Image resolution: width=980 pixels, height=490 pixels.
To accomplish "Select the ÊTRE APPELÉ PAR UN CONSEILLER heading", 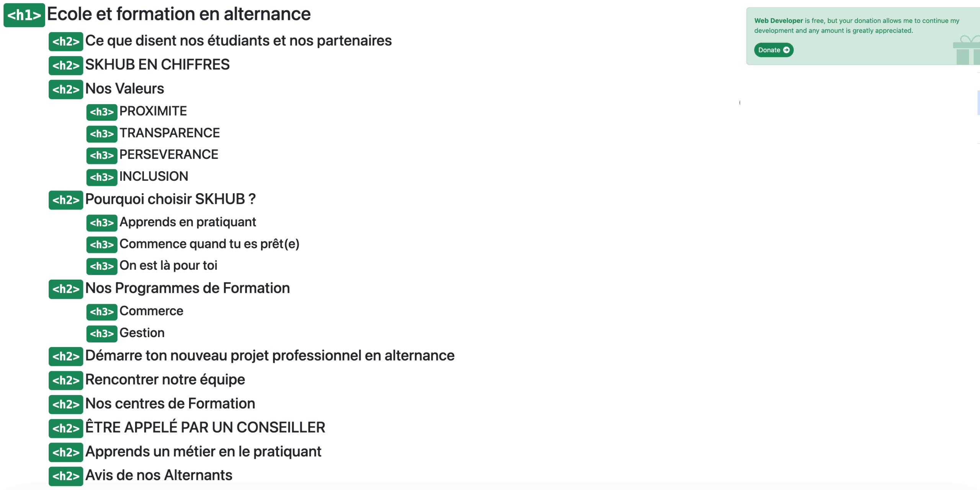I will pyautogui.click(x=205, y=428).
